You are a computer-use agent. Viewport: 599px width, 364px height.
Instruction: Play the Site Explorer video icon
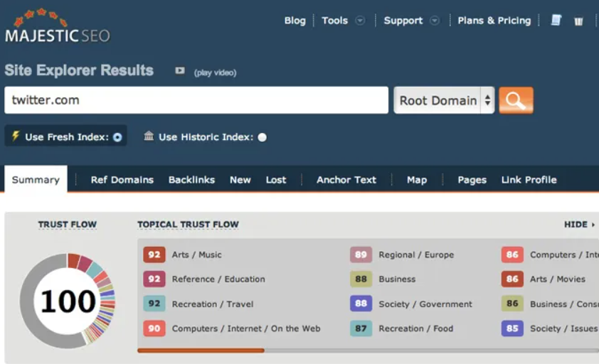[180, 71]
